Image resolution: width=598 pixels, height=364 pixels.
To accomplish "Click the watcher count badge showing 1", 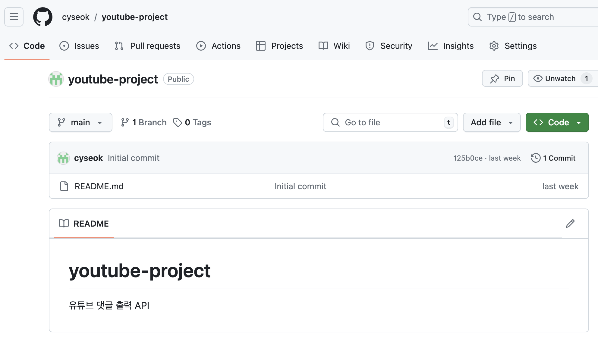I will point(586,79).
